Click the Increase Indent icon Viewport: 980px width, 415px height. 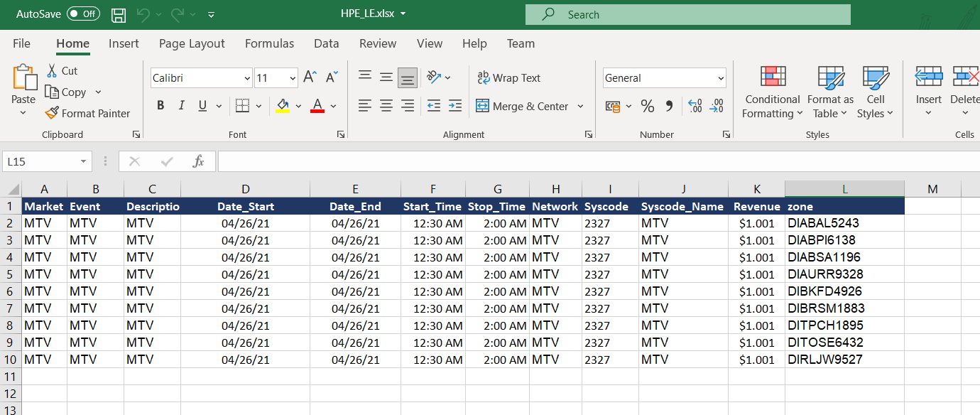[x=455, y=106]
